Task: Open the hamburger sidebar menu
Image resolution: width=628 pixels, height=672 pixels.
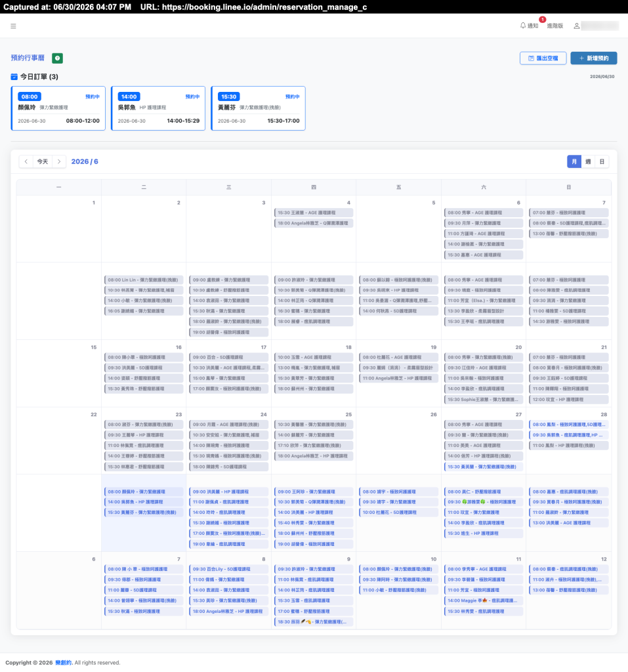Action: 13,26
